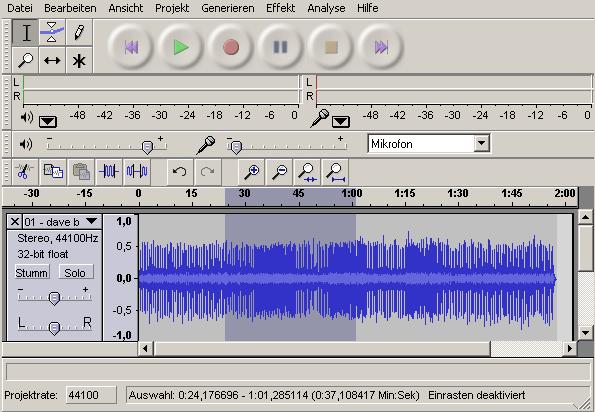Click '32-bit float' track info text
Viewport: 595px width, 412px height.
(x=42, y=254)
